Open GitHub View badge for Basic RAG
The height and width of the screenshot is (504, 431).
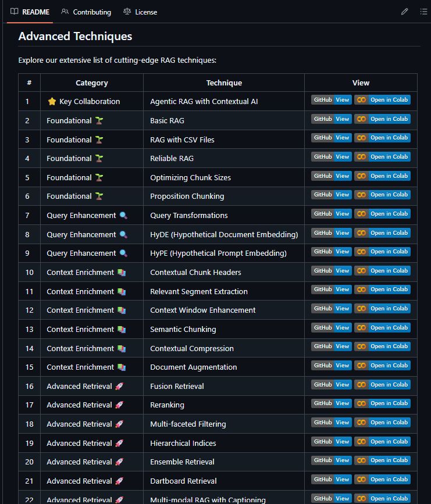[332, 119]
